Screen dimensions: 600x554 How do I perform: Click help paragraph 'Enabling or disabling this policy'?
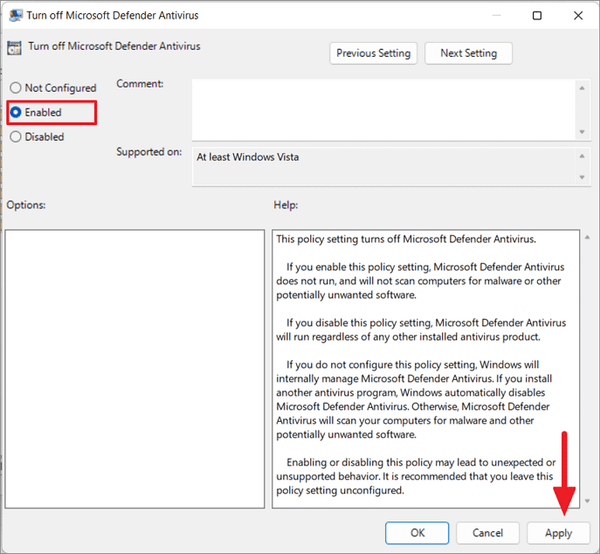pyautogui.click(x=416, y=476)
